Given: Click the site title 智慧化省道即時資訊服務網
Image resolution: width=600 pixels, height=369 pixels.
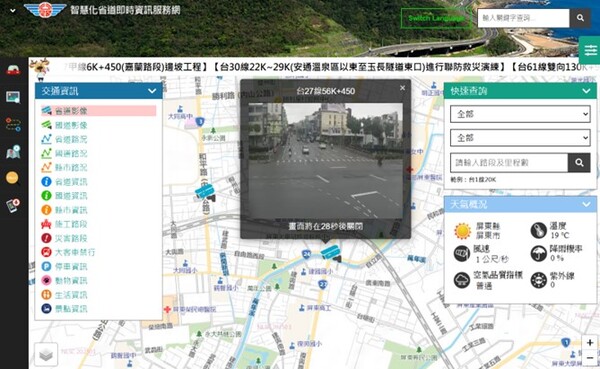Looking at the screenshot, I should (125, 10).
